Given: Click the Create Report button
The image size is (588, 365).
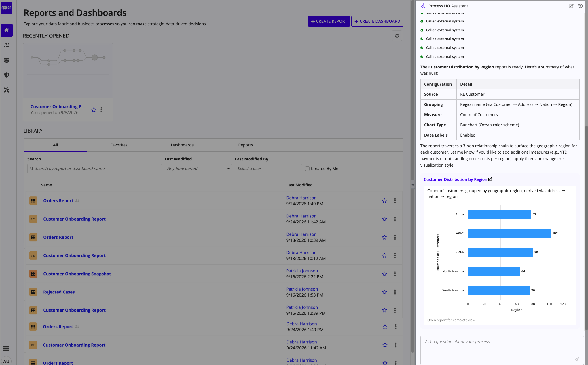Looking at the screenshot, I should (x=329, y=21).
